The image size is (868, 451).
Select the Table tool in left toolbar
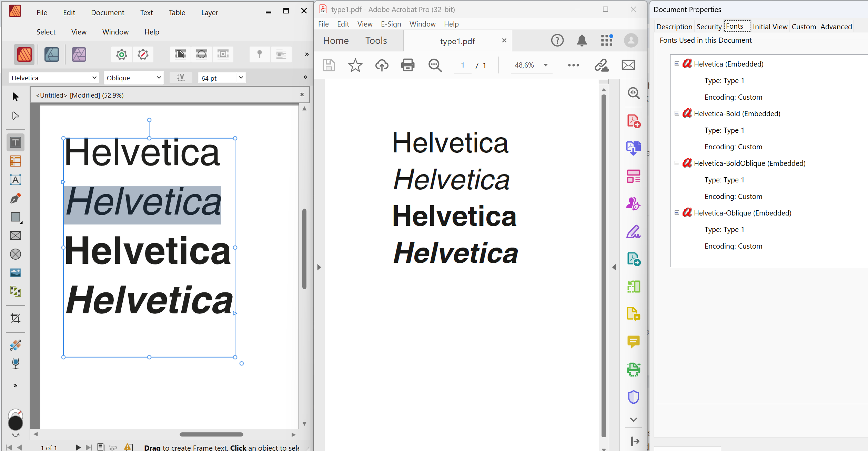click(x=16, y=161)
